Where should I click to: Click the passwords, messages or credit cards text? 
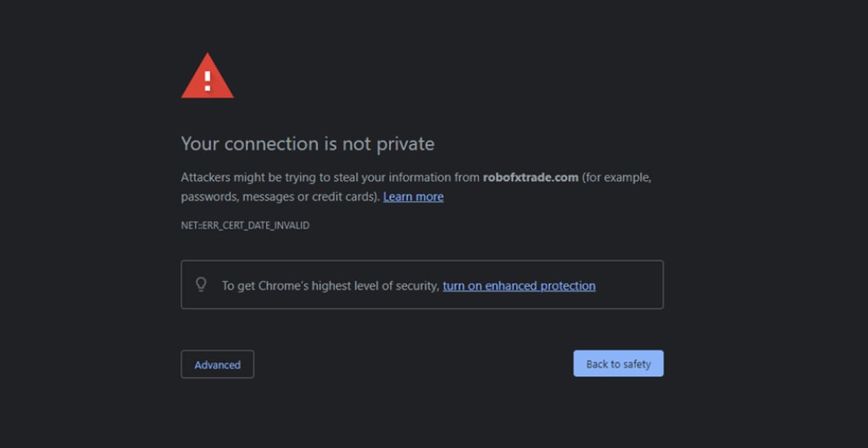[x=281, y=196]
